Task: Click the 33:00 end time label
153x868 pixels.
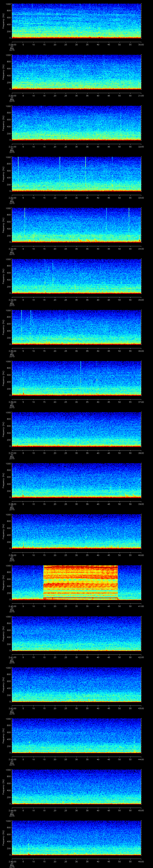Action: point(141,198)
